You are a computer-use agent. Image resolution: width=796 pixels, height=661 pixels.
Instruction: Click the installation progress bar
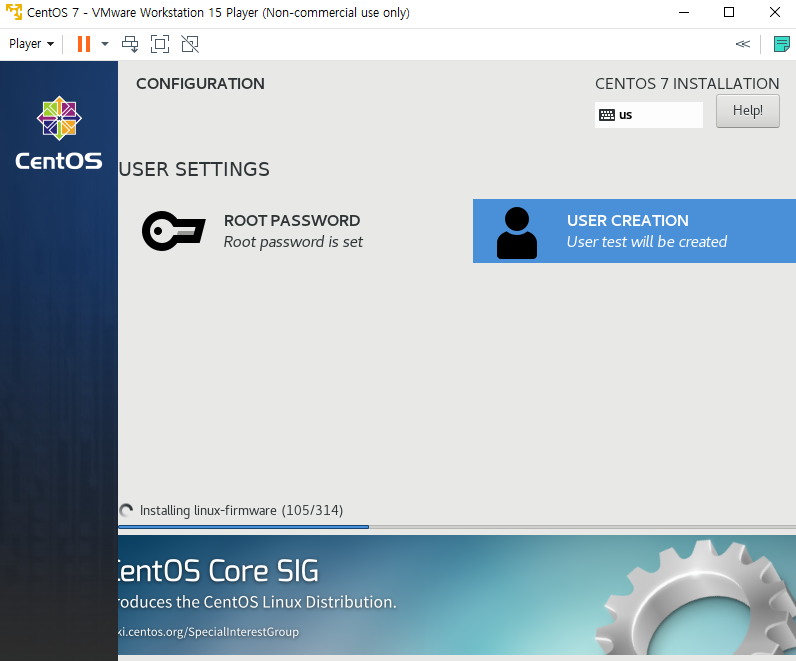[457, 527]
